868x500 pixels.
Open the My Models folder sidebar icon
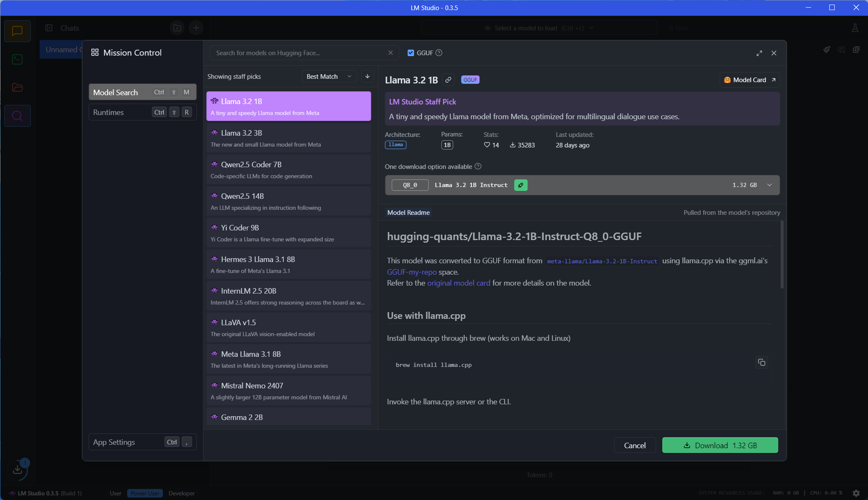(17, 88)
